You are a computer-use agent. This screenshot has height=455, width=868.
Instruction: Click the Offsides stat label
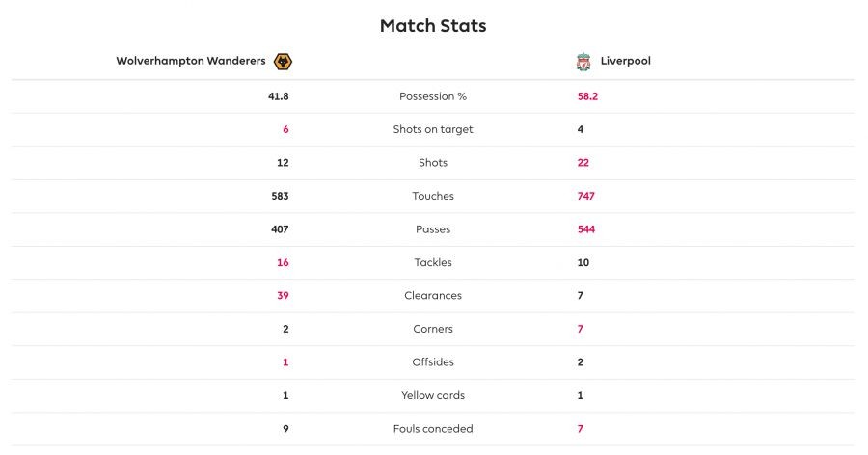pos(433,362)
